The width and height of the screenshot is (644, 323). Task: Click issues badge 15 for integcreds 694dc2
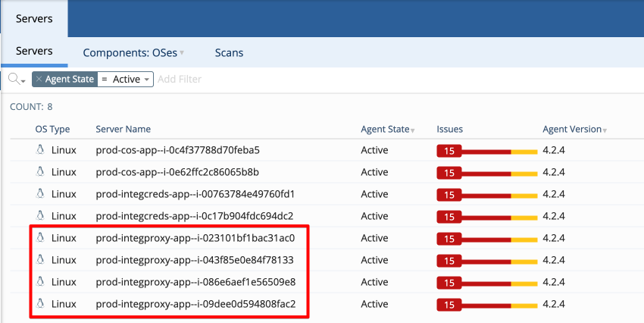449,217
